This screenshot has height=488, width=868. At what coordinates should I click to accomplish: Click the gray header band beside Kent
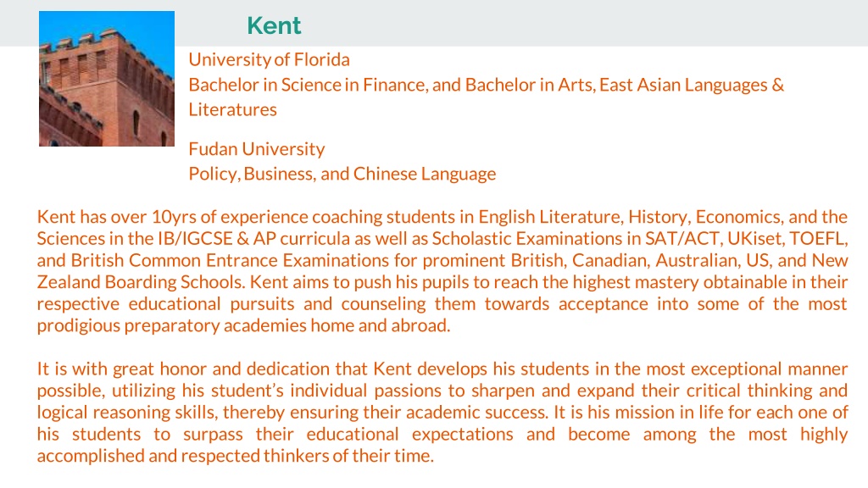coord(581,23)
